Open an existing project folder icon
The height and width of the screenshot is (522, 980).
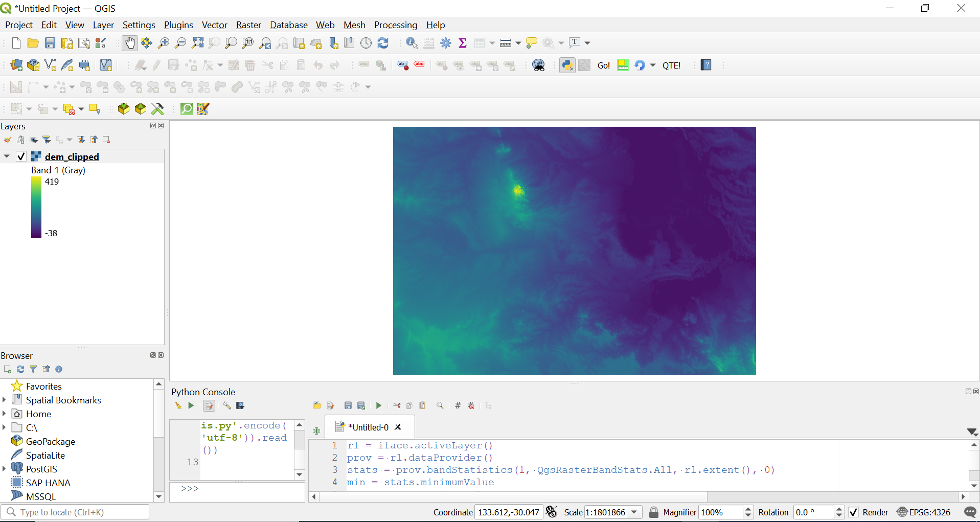coord(33,43)
